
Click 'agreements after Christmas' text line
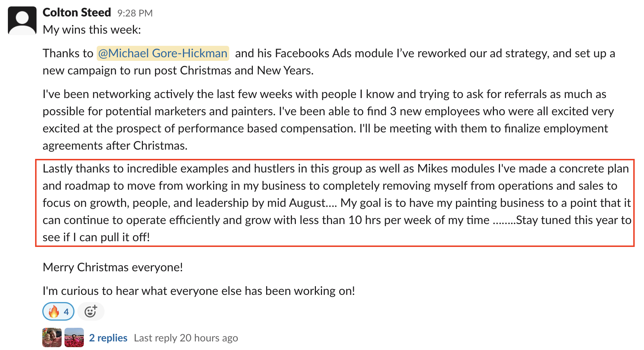115,146
